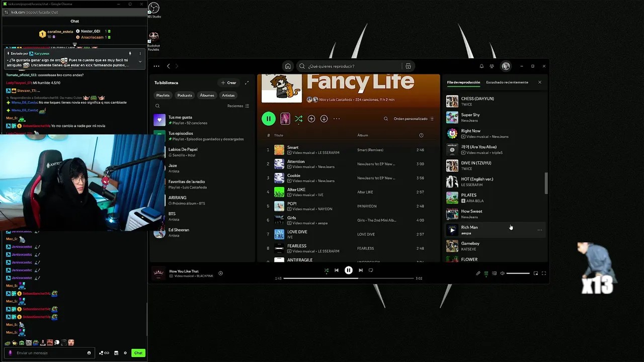Open Kick chat shop icon

click(116, 353)
